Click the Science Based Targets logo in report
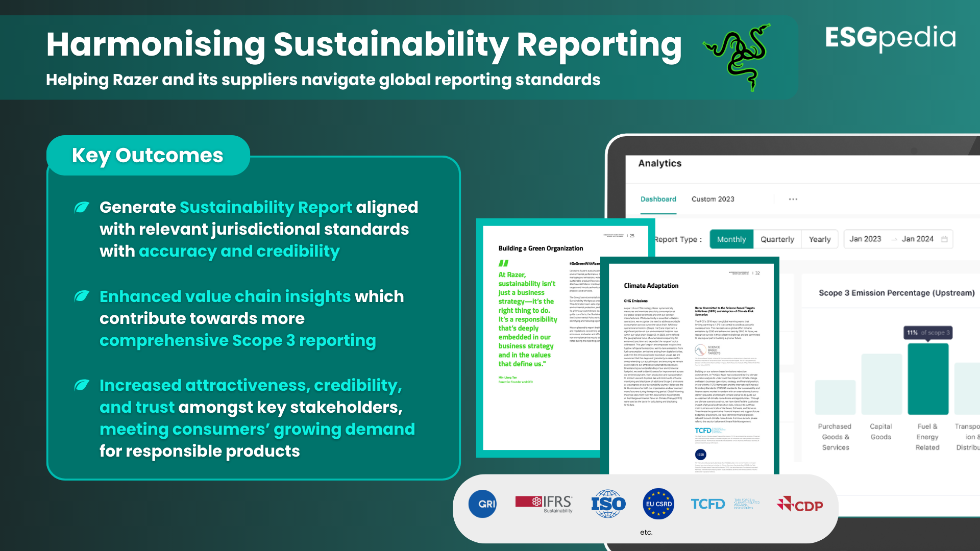 pos(707,350)
